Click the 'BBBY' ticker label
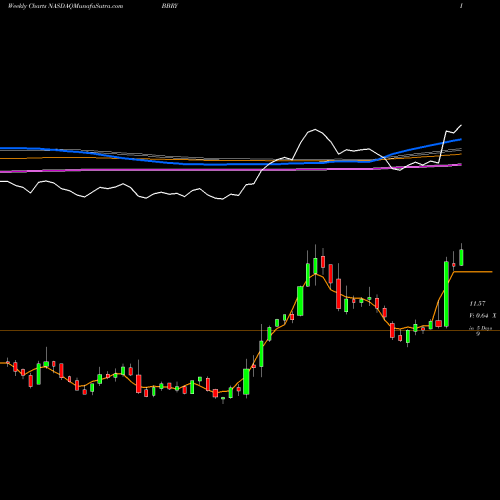Screen dimensions: 500x500 (x=169, y=6)
